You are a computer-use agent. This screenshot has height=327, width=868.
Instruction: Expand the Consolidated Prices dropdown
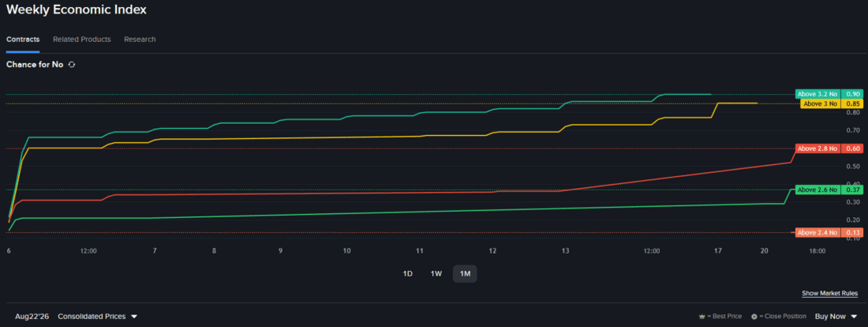[97, 317]
